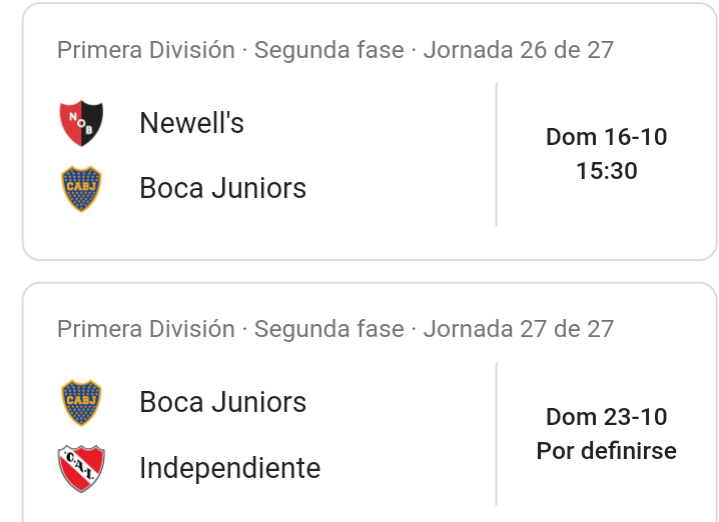Open the Jornada 27 de 27 header text
Screen dimensions: 719x522
(x=518, y=329)
